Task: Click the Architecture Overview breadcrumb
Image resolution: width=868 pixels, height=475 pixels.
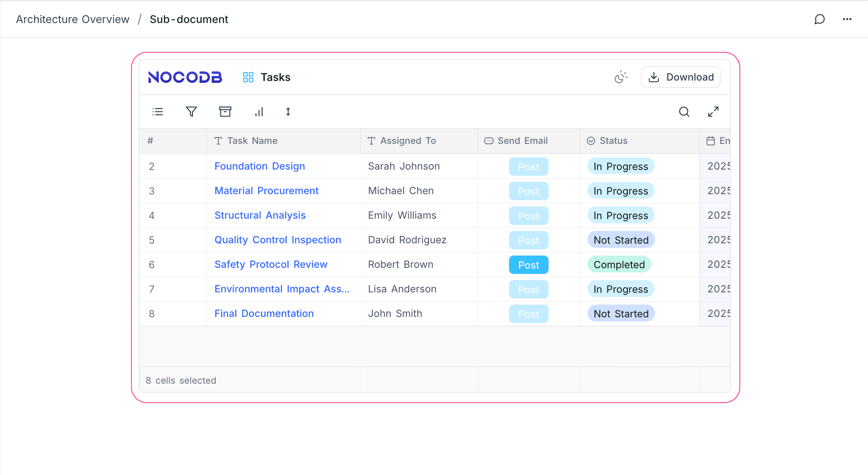Action: tap(73, 19)
